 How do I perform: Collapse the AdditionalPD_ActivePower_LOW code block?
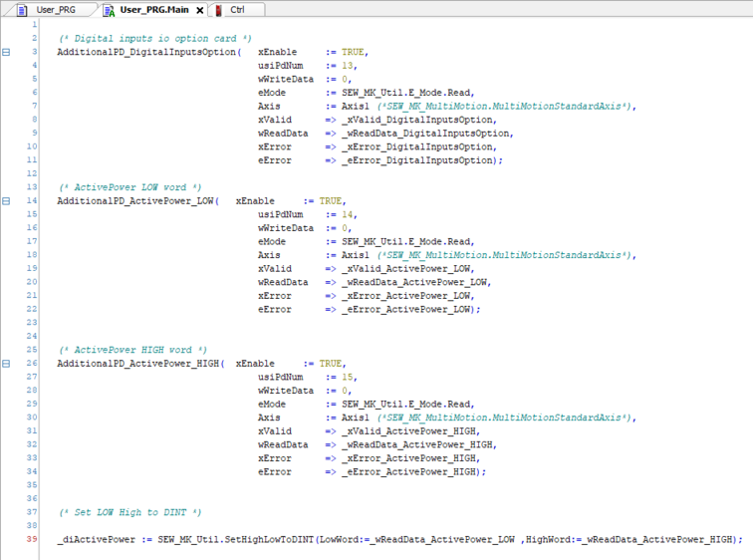(7, 200)
